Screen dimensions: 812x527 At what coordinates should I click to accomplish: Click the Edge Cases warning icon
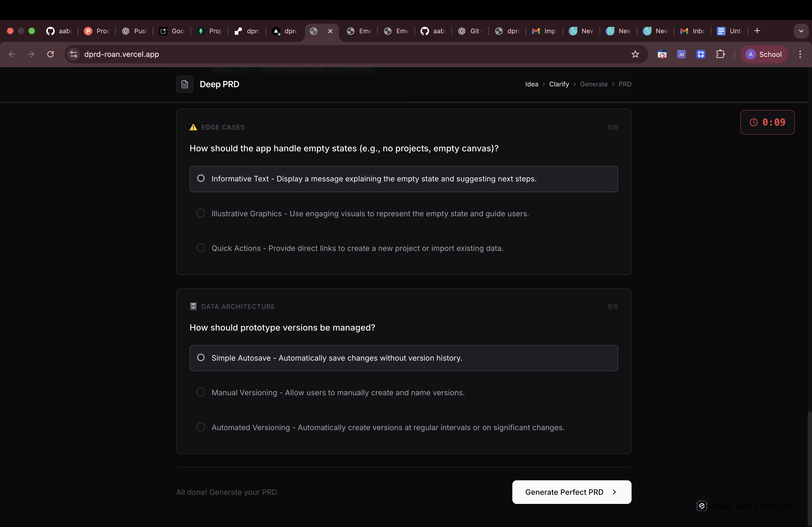pos(193,127)
